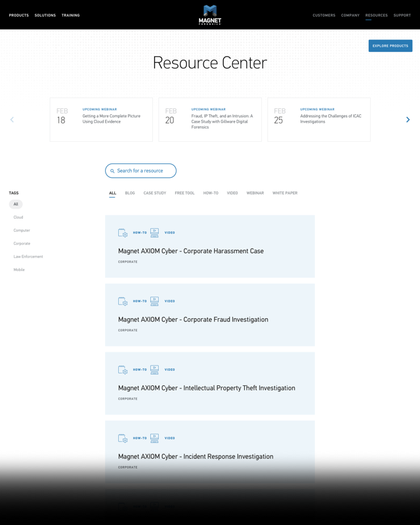Open the Products menu
The height and width of the screenshot is (525, 420).
click(x=18, y=15)
